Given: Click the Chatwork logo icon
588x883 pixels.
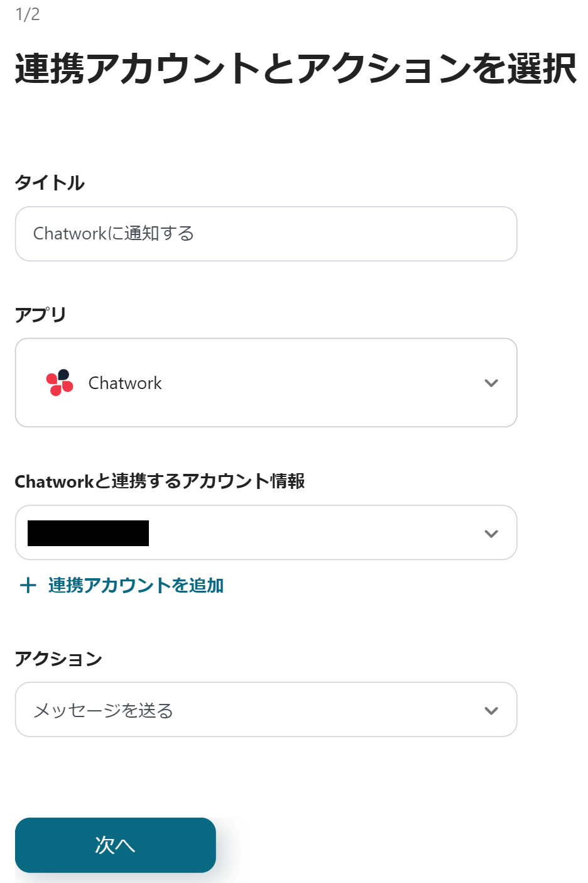Looking at the screenshot, I should pyautogui.click(x=60, y=383).
